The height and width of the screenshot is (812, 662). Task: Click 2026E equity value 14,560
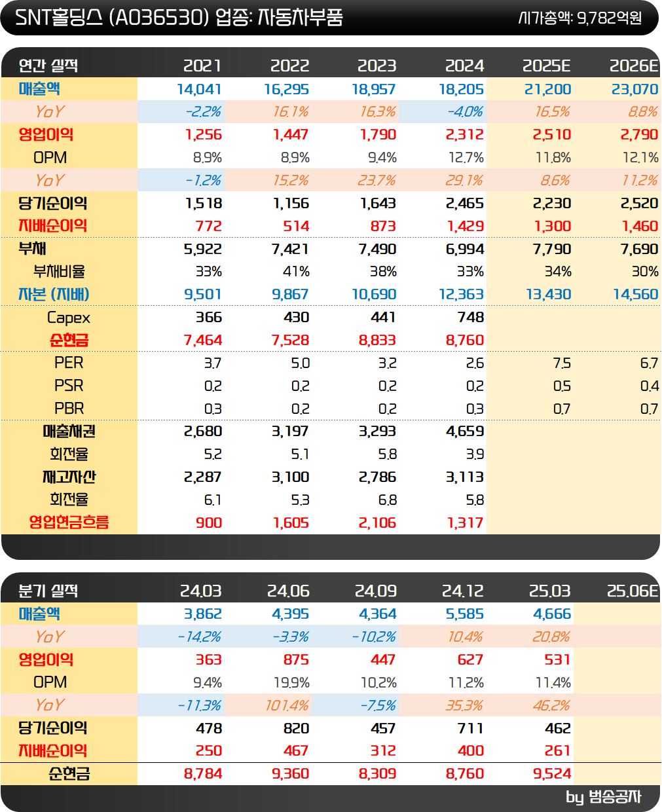pyautogui.click(x=636, y=295)
